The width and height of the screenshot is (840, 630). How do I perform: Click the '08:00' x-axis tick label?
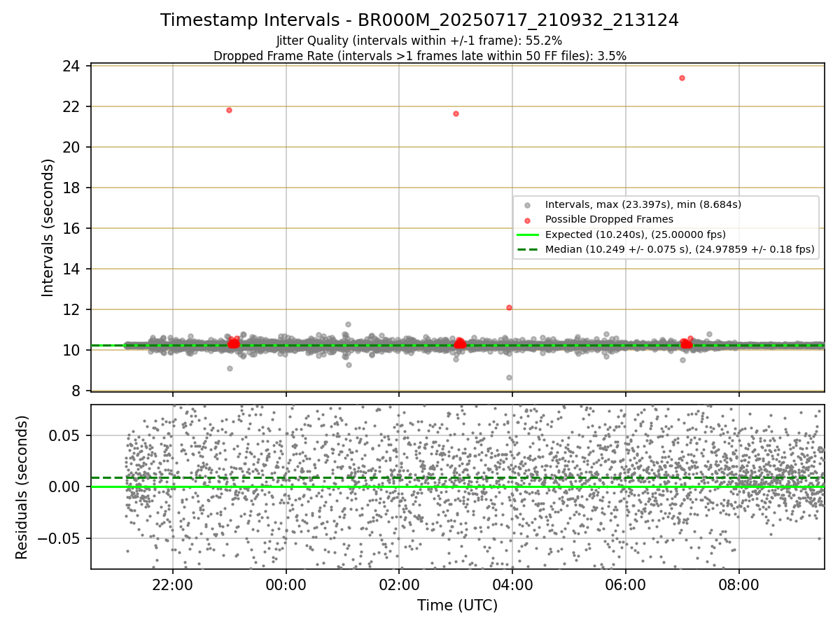click(x=738, y=587)
